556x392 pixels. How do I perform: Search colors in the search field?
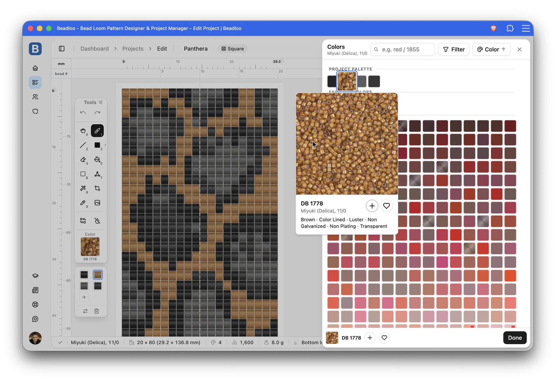403,49
